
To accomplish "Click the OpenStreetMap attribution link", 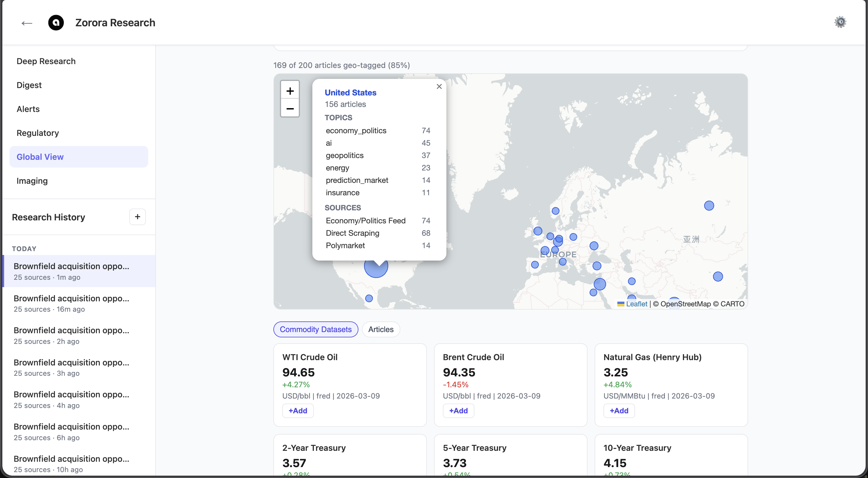I will pos(685,304).
